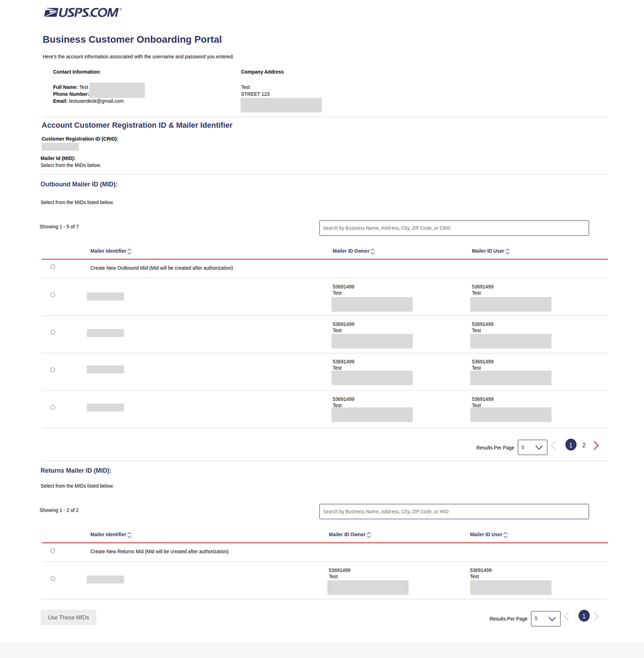Screen dimensions: 644x658
Task: Click next page arrow in returns pagination
Action: pos(596,616)
